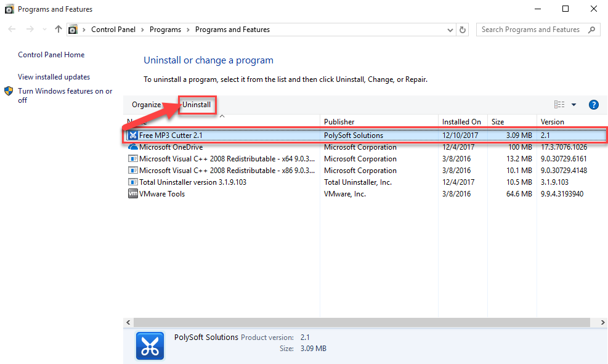
Task: Minimize the Programs and Features window
Action: coord(537,9)
